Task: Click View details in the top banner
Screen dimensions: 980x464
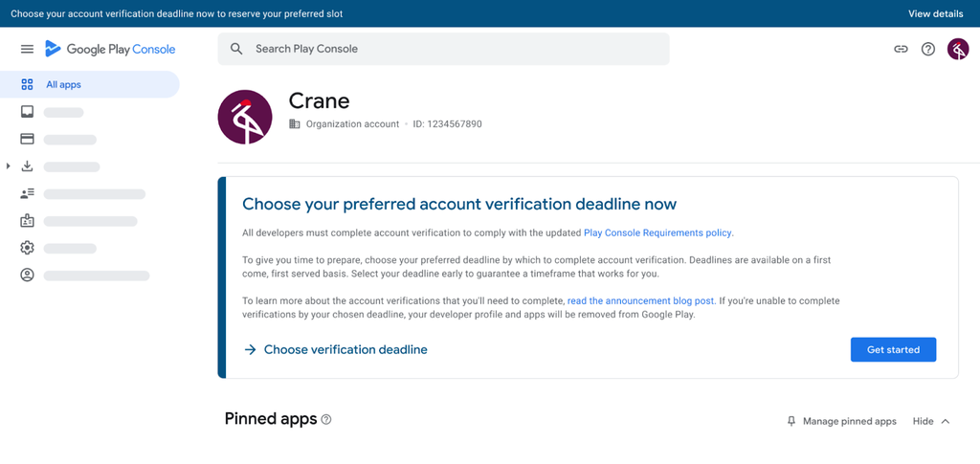Action: pyautogui.click(x=935, y=13)
